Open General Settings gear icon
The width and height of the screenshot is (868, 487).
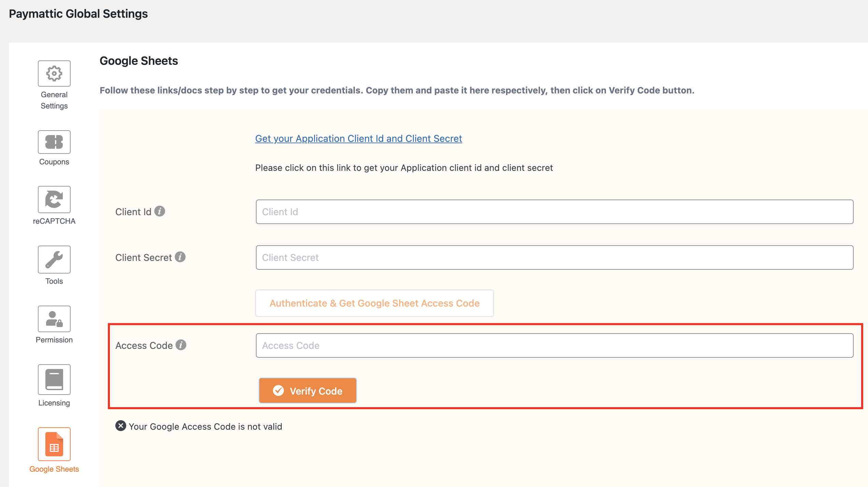tap(54, 73)
